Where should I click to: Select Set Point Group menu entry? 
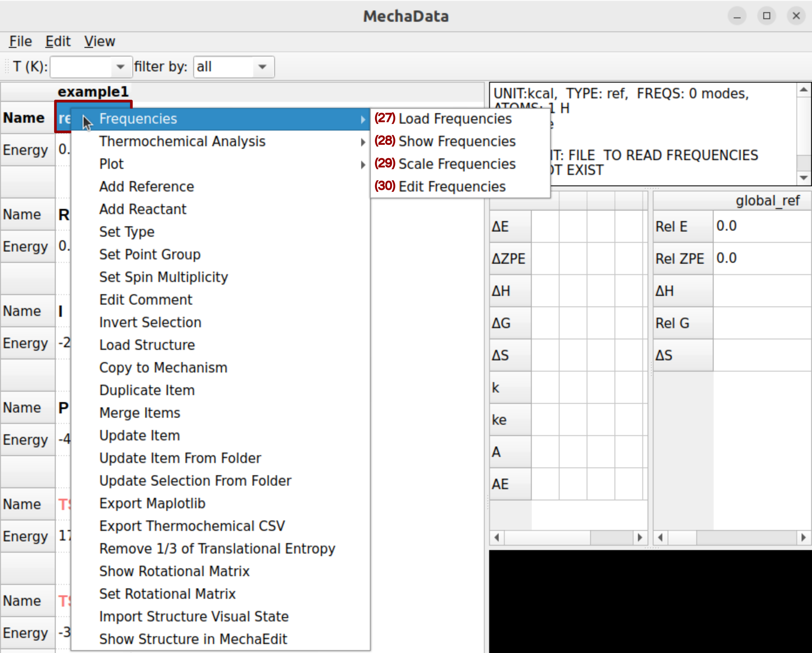pyautogui.click(x=220, y=255)
